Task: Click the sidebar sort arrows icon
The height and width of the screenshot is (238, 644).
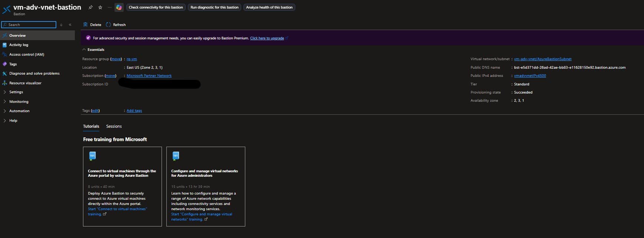Action: click(x=61, y=25)
